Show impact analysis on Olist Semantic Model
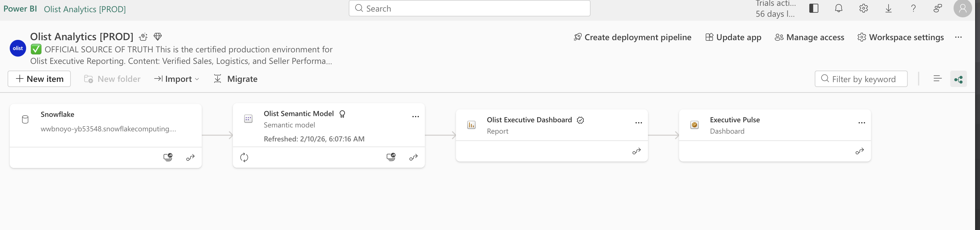This screenshot has height=230, width=980. [391, 157]
